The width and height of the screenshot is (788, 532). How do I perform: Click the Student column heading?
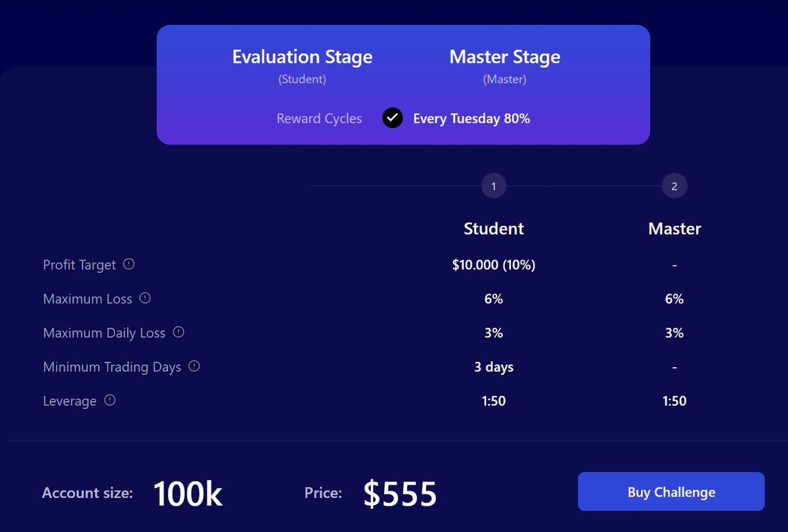[x=494, y=229]
